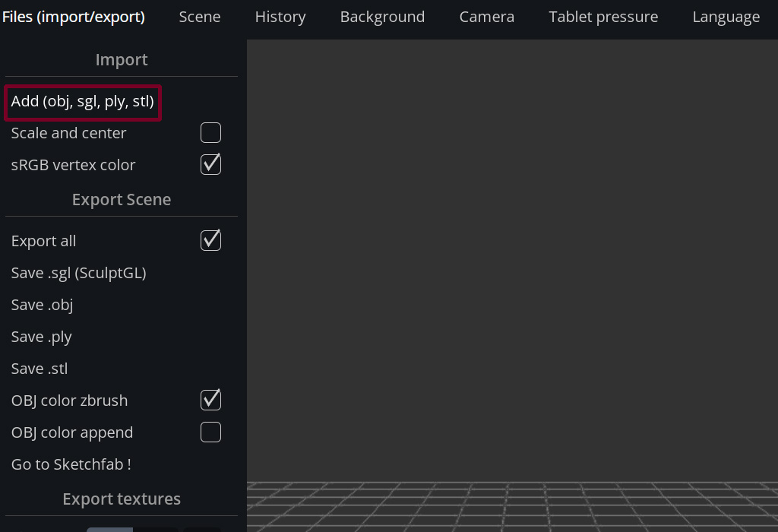Open the Go to Sketchfab ! link
778x532 pixels.
pyautogui.click(x=71, y=464)
